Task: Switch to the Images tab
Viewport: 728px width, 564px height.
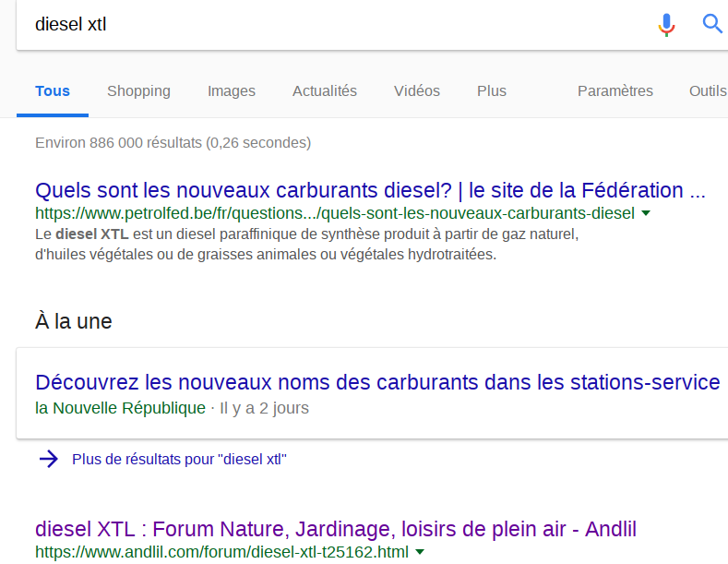Action: click(x=232, y=91)
